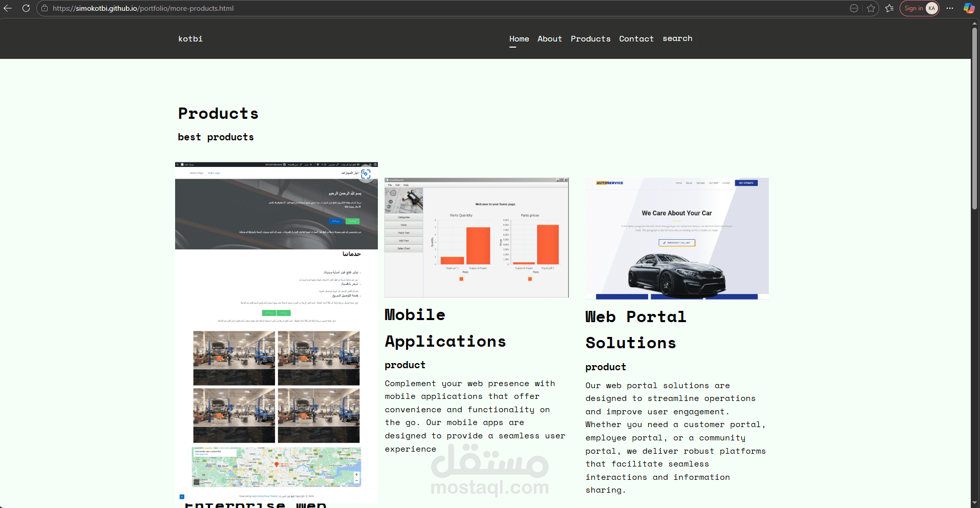Screen dimensions: 980x508
Task: Go to the Home nav item
Action: point(519,39)
